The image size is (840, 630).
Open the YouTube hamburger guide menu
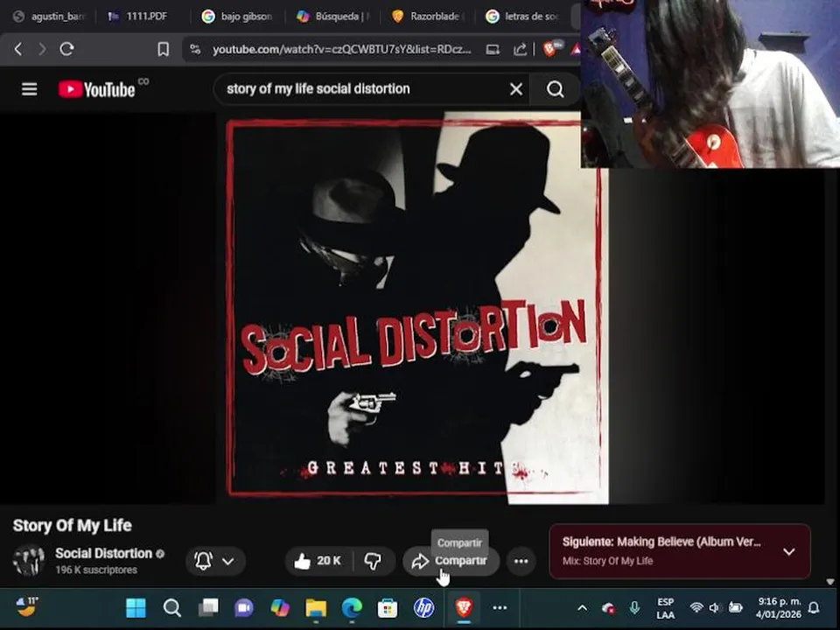click(x=30, y=89)
